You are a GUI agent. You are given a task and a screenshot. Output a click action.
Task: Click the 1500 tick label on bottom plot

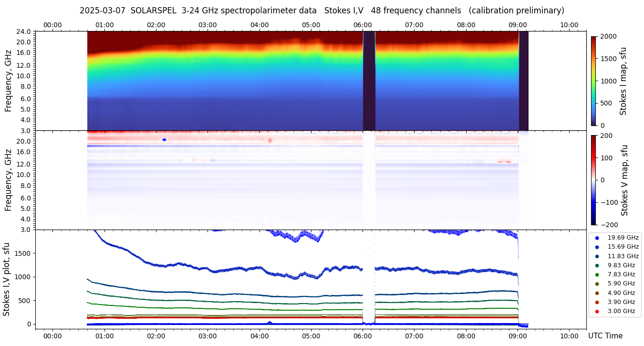(23, 253)
